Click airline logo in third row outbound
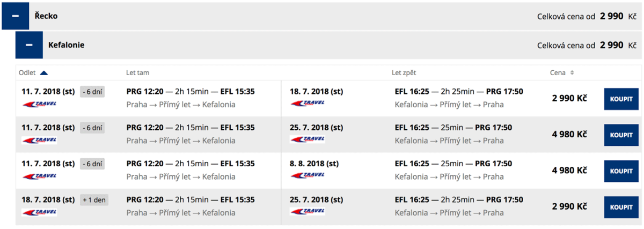Screen dimensions: 644x229 point(39,176)
